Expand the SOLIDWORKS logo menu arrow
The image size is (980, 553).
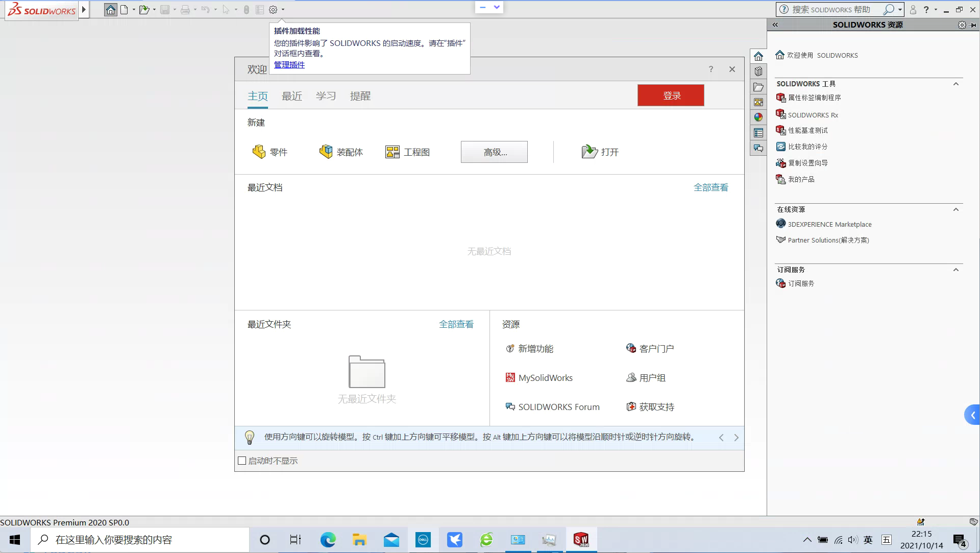click(x=84, y=10)
